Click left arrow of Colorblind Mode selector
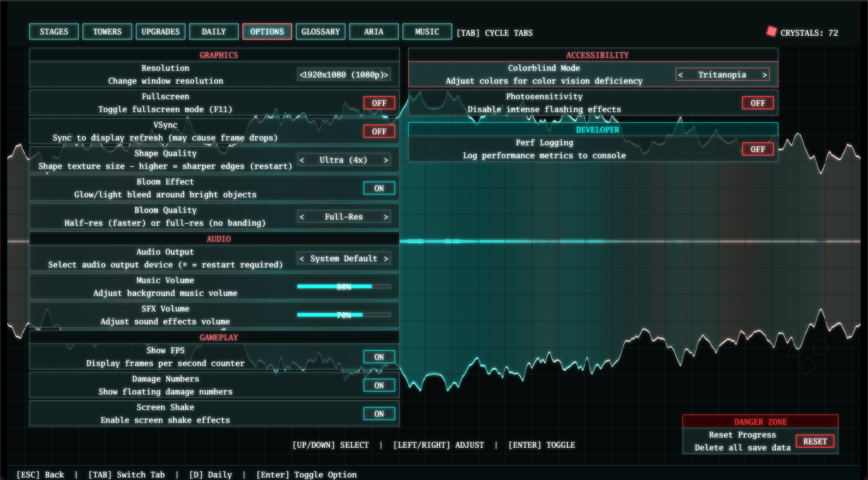 [x=681, y=75]
